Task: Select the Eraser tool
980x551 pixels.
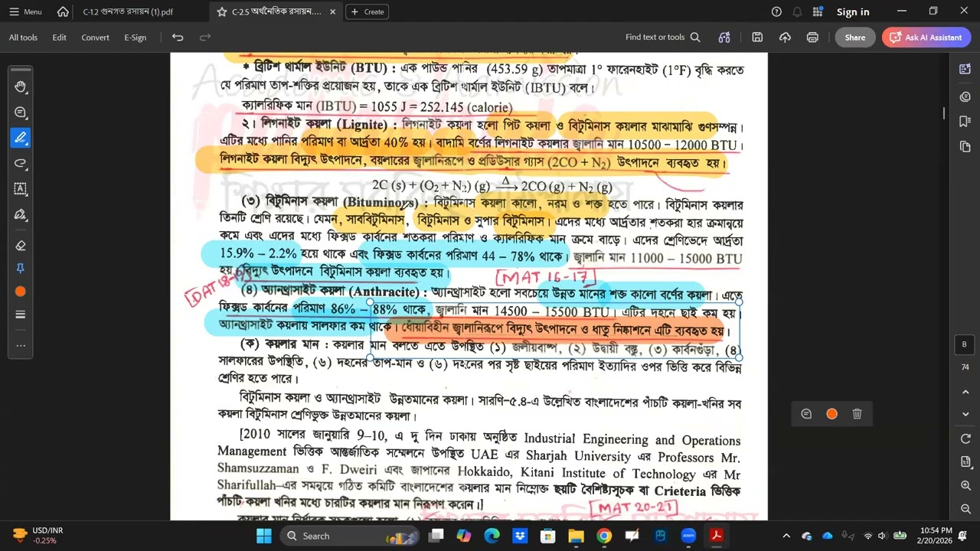Action: [21, 246]
